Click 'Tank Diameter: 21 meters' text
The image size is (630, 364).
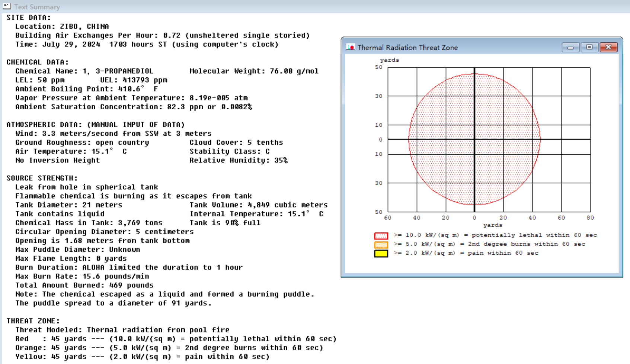click(69, 205)
